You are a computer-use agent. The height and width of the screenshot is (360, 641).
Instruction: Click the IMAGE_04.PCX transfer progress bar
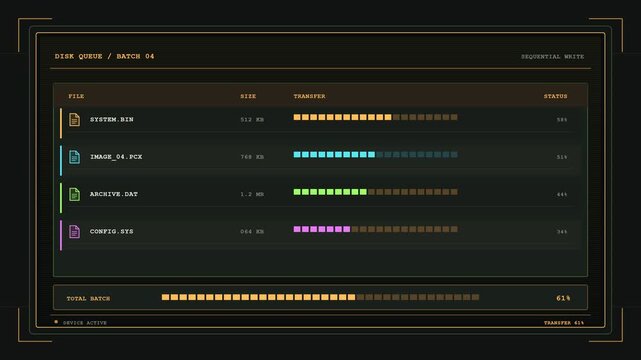(x=375, y=154)
